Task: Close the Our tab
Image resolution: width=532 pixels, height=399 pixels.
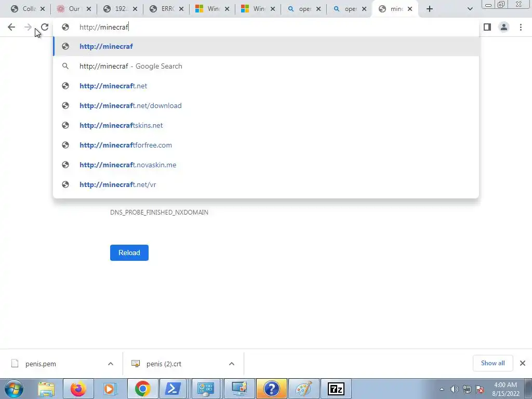Action: (x=88, y=9)
